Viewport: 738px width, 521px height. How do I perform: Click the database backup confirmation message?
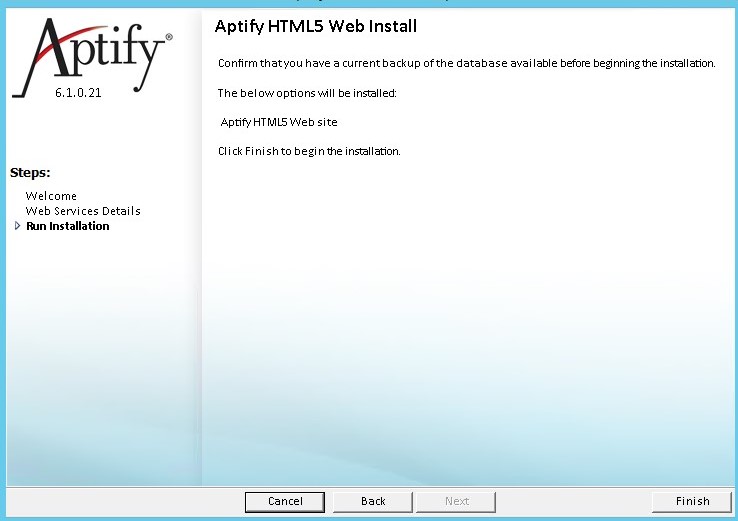pos(466,63)
